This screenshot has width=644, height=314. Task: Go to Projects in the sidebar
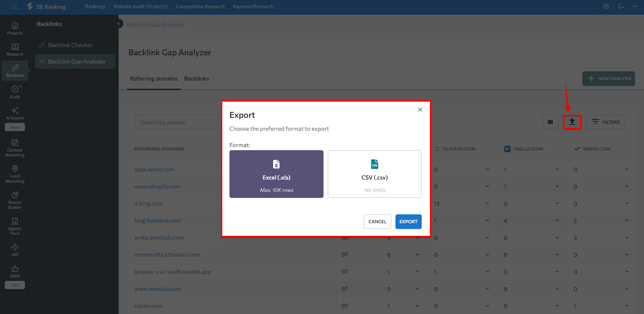15,29
